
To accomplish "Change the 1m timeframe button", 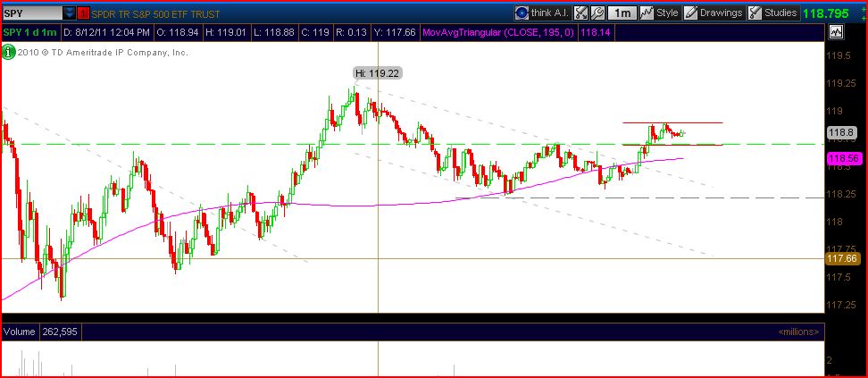I will click(622, 13).
